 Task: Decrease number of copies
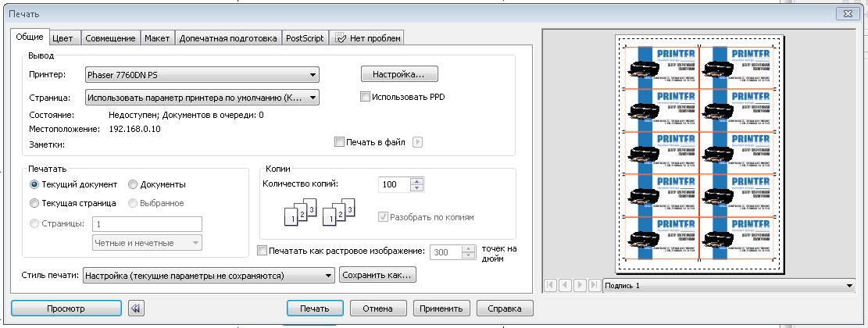tap(417, 188)
